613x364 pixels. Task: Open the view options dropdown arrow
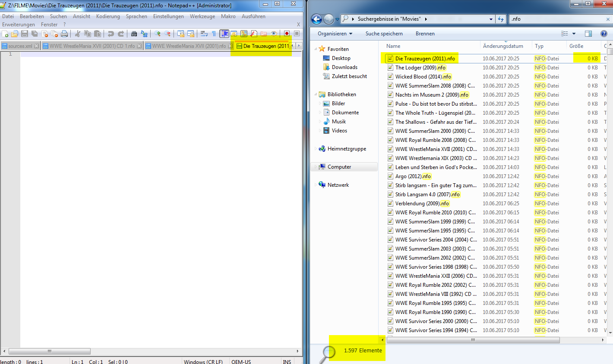pos(574,34)
